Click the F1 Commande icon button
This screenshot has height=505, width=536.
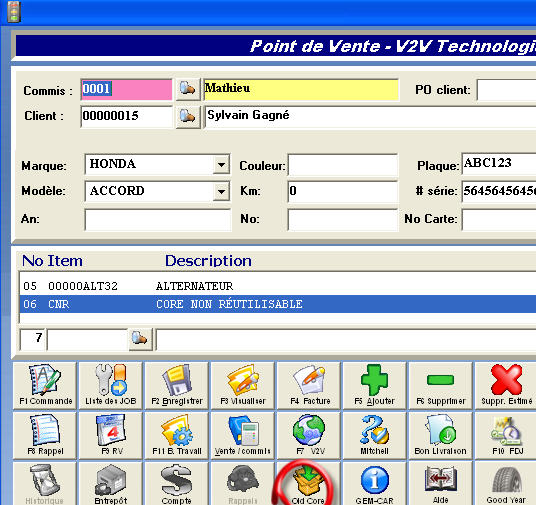click(45, 385)
